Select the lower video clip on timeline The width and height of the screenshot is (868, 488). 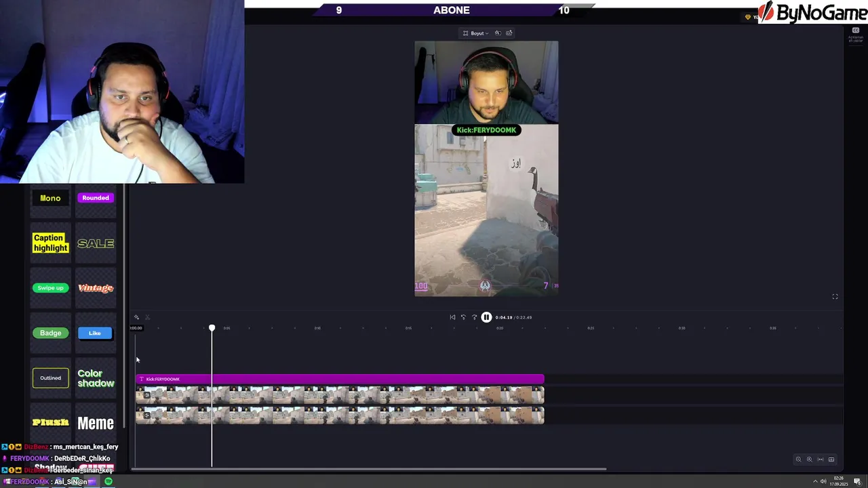(340, 415)
